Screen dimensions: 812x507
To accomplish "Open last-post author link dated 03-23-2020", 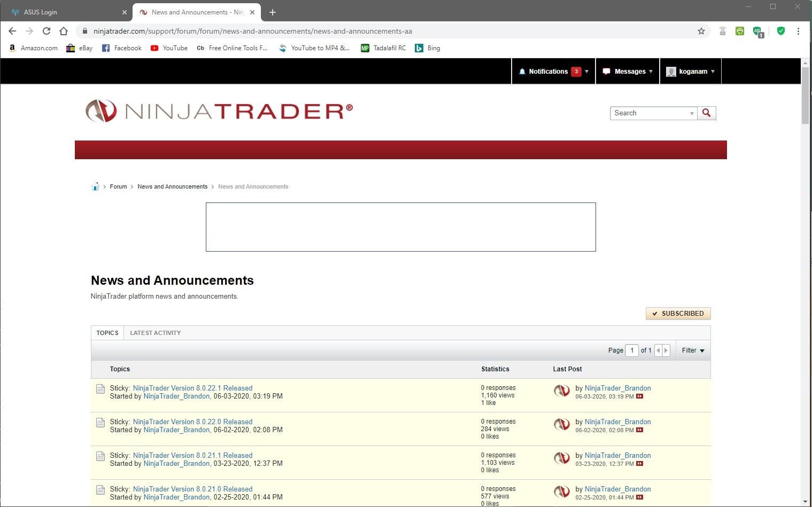I will [617, 456].
